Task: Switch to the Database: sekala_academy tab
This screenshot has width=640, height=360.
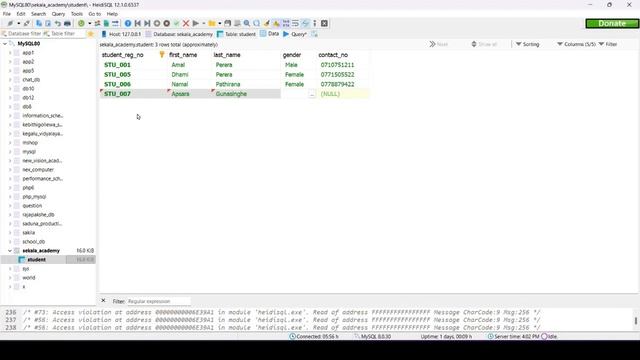Action: [x=179, y=34]
